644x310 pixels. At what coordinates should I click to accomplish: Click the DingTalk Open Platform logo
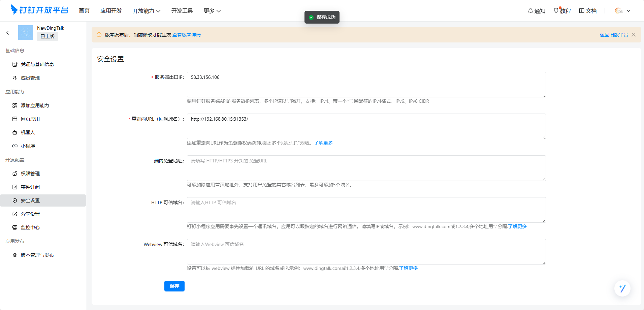pos(40,10)
